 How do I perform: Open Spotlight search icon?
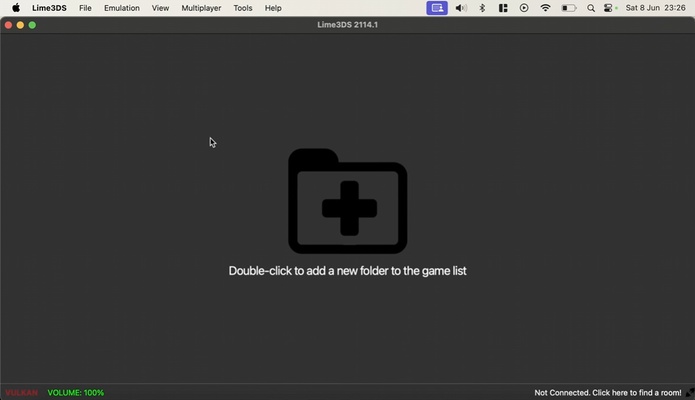tap(591, 8)
